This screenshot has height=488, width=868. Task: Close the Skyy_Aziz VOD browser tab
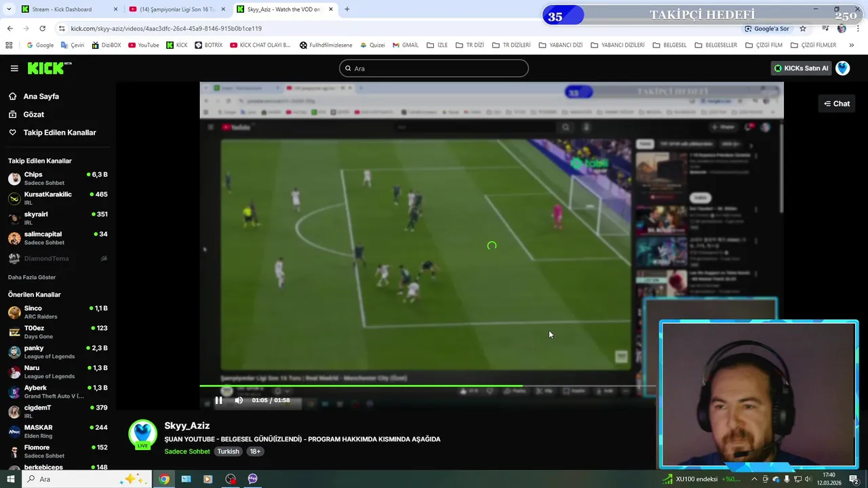(331, 9)
